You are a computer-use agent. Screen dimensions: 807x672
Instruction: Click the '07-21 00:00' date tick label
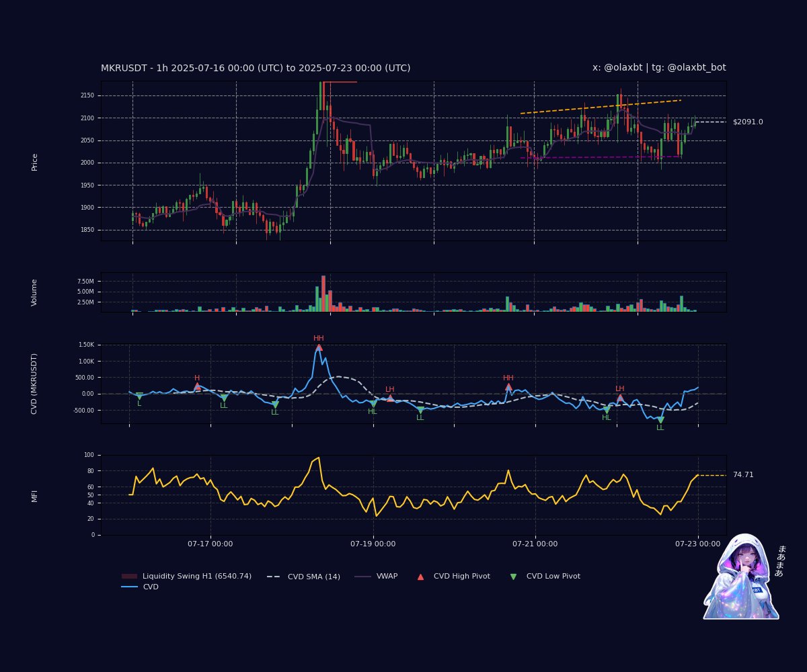(535, 544)
